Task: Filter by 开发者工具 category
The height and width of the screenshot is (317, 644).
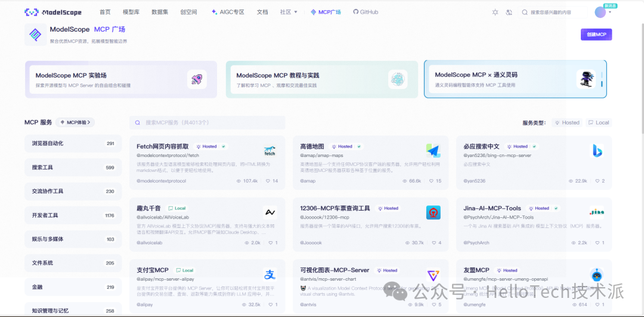Action: click(x=73, y=215)
